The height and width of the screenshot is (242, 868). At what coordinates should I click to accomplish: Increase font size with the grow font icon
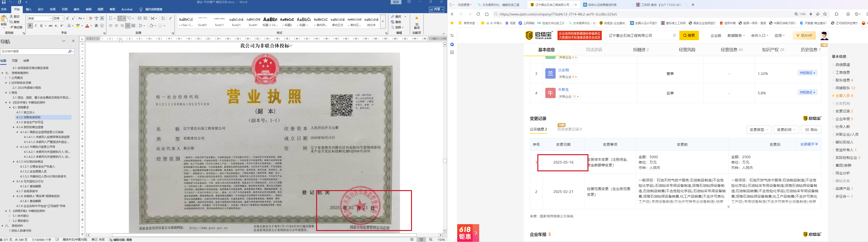(67, 19)
